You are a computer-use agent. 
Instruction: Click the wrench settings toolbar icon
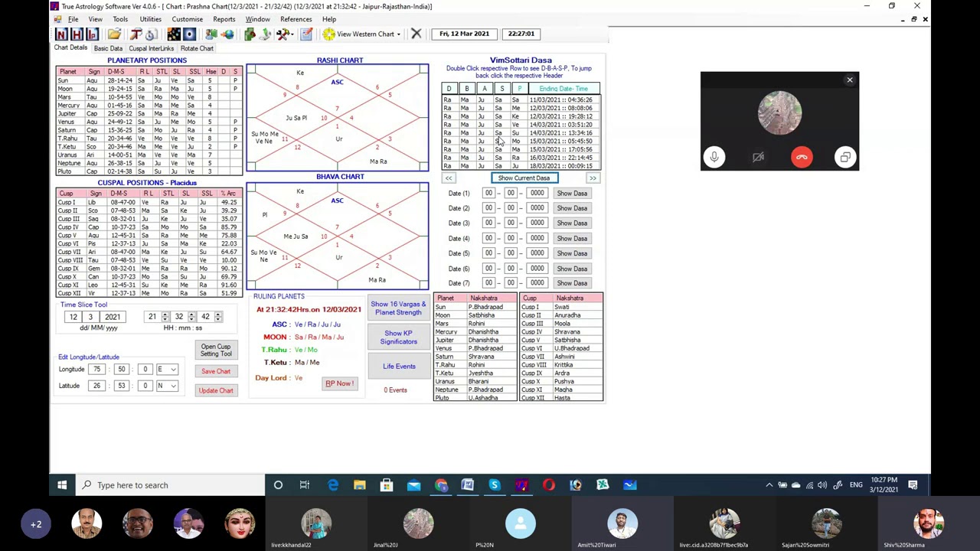point(283,34)
